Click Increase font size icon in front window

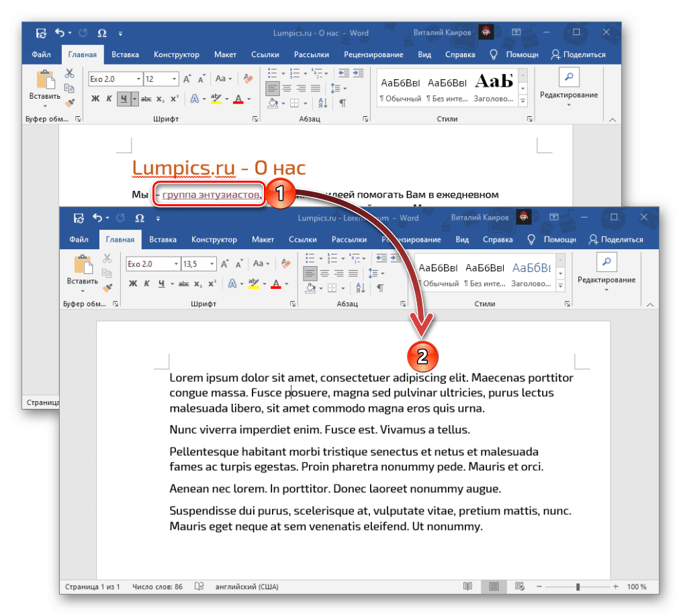click(x=224, y=264)
